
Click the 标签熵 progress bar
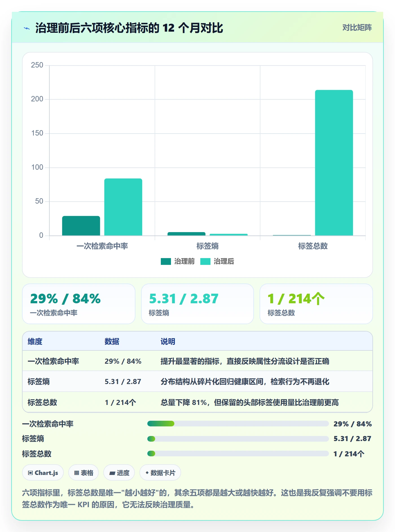click(x=238, y=439)
